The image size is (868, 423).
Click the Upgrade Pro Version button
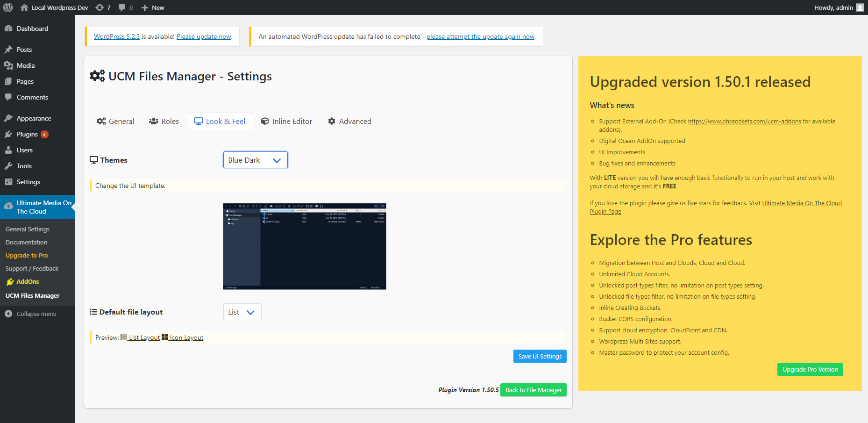810,369
